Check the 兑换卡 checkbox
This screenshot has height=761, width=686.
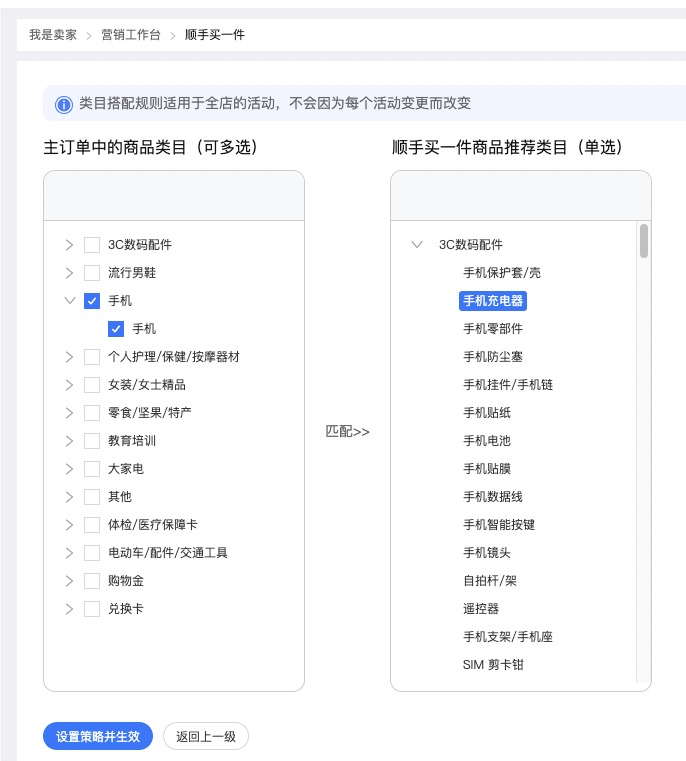(92, 609)
